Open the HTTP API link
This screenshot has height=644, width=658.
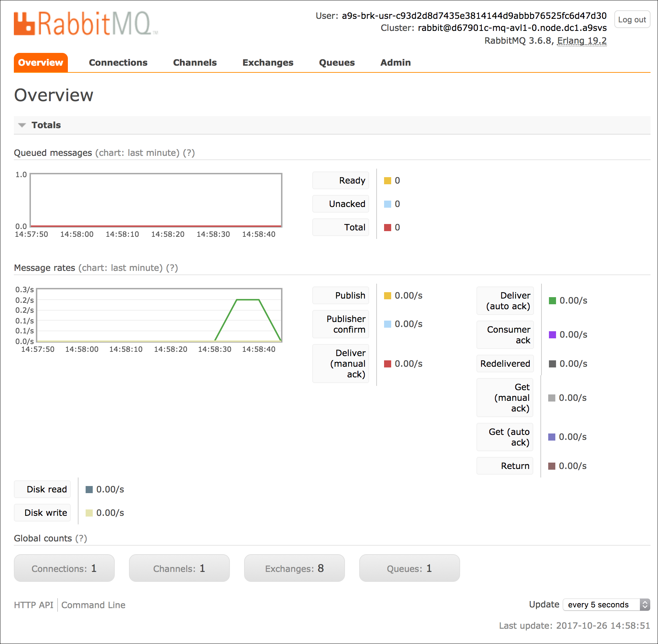(x=34, y=605)
